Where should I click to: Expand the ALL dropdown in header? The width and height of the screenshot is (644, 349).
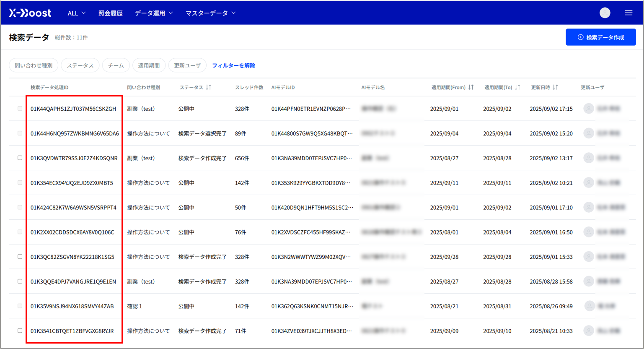coord(77,13)
